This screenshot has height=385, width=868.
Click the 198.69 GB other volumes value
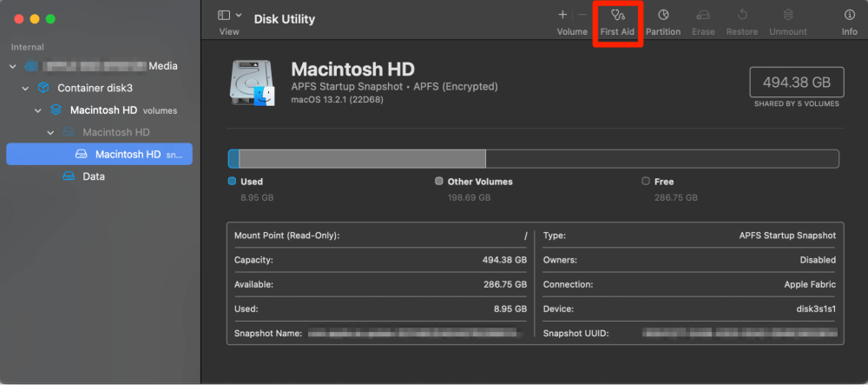469,197
